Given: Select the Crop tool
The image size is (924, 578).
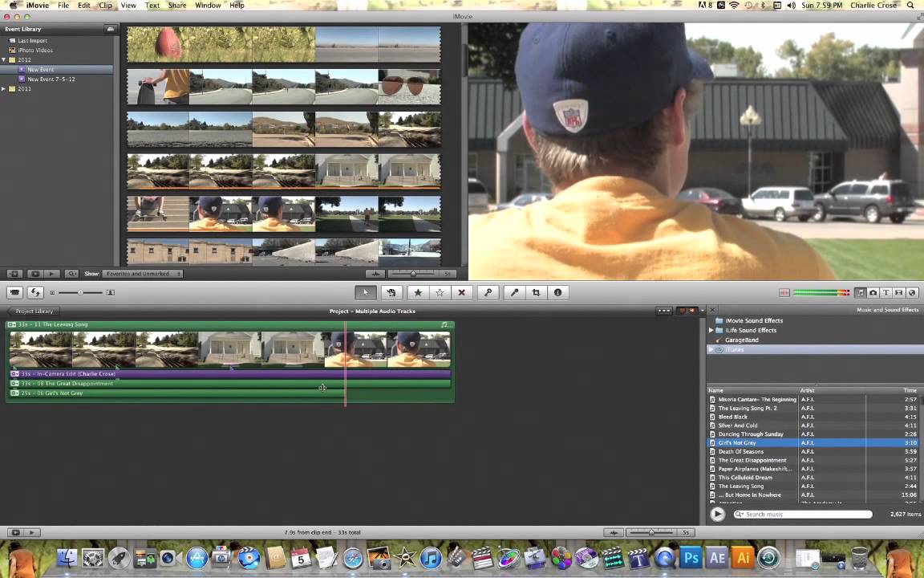Looking at the screenshot, I should point(536,292).
